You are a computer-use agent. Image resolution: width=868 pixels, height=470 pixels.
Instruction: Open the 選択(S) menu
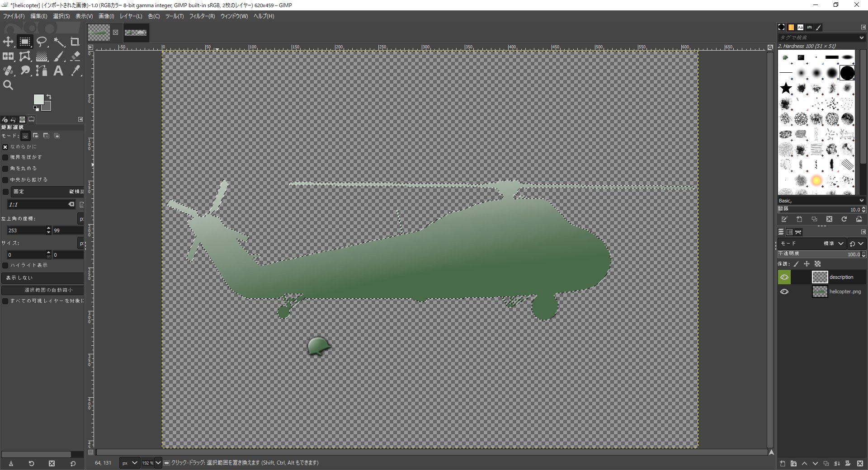(61, 16)
